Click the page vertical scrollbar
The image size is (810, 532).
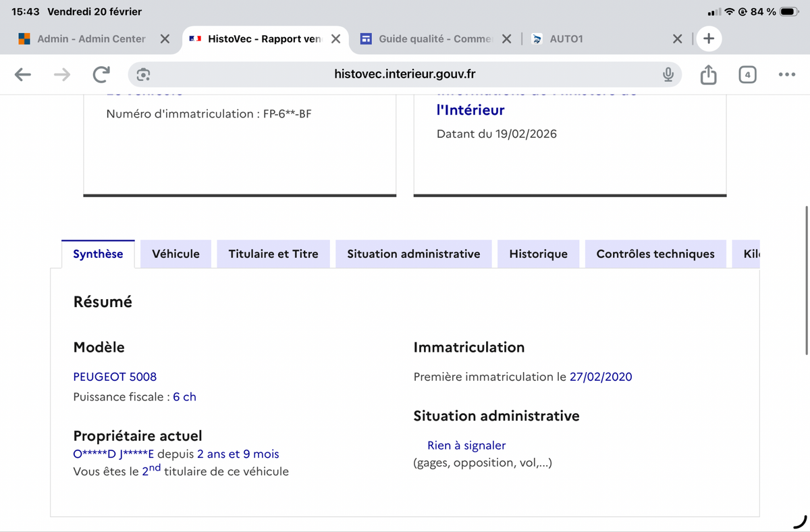(807, 280)
